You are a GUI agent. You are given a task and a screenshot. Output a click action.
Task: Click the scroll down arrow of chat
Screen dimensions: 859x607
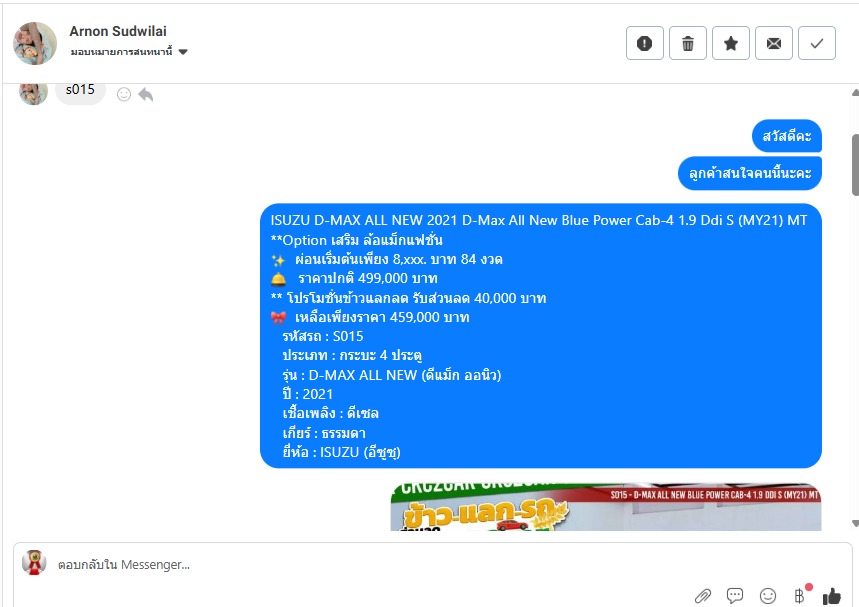(x=855, y=524)
